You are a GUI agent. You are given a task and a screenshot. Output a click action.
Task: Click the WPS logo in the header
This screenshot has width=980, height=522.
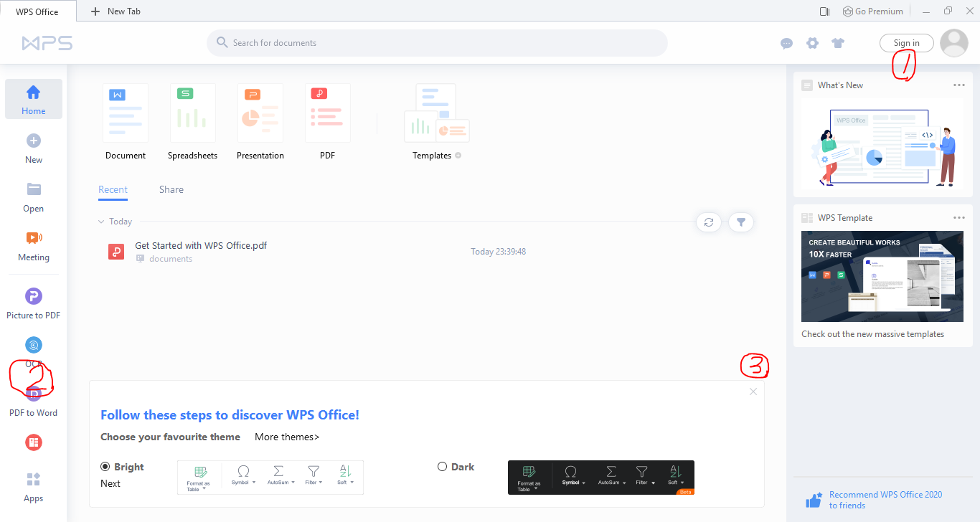click(x=47, y=43)
